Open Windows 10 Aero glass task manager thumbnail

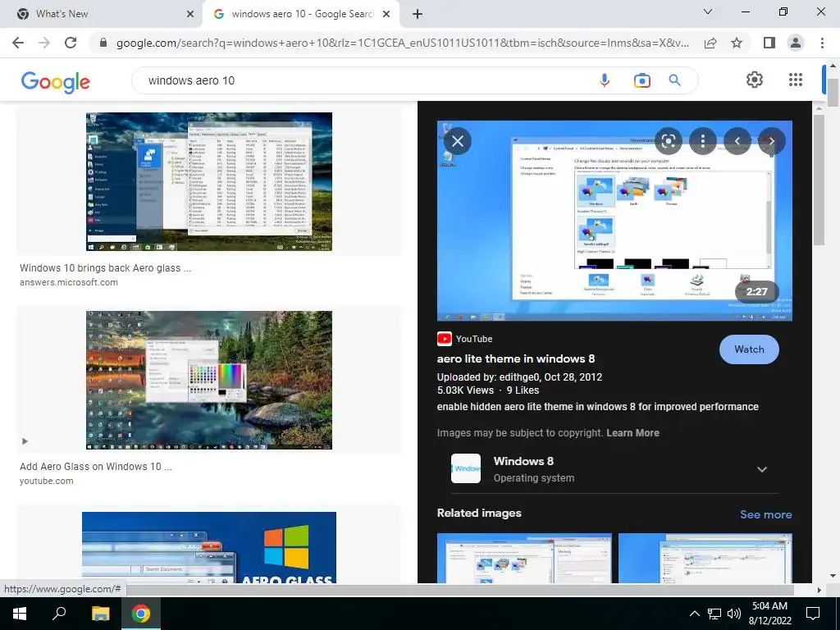[209, 181]
